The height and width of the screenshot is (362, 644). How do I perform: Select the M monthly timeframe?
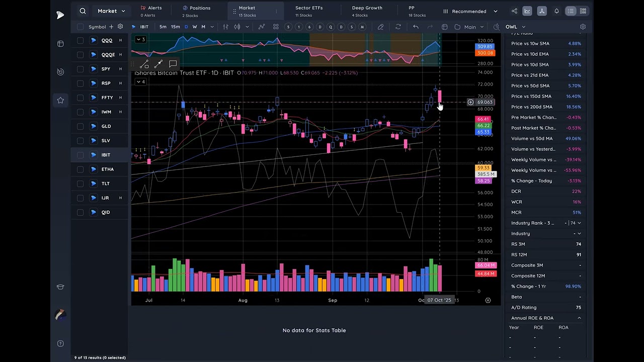coord(203,27)
